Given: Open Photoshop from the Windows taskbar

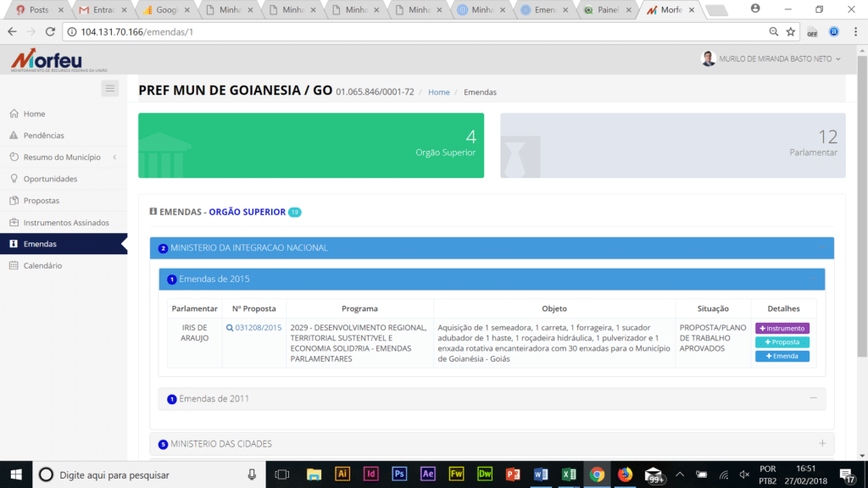Looking at the screenshot, I should [x=399, y=474].
